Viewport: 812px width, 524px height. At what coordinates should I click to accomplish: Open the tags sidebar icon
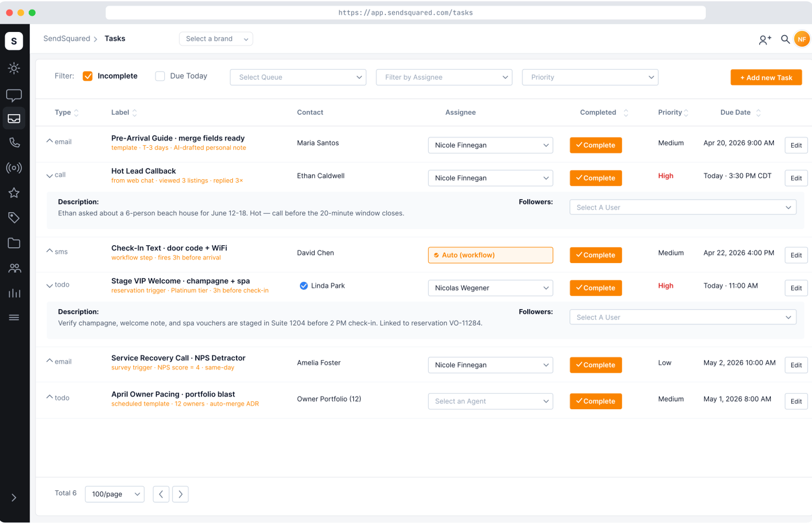point(14,218)
